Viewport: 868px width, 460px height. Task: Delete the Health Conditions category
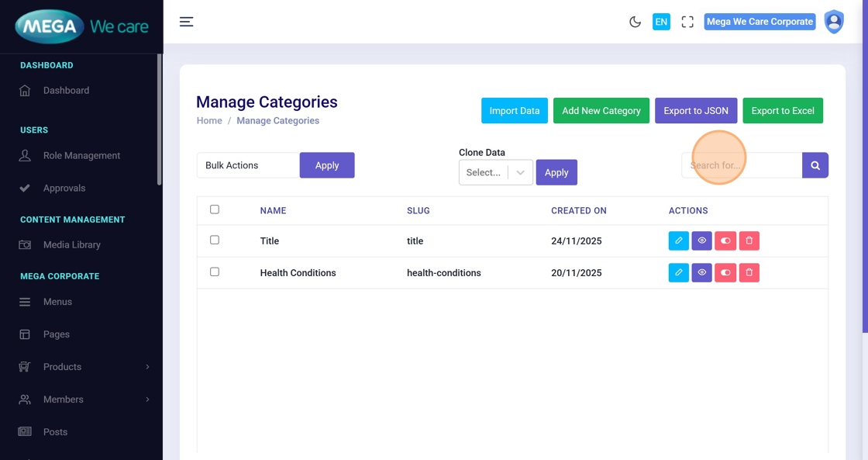[x=749, y=273]
